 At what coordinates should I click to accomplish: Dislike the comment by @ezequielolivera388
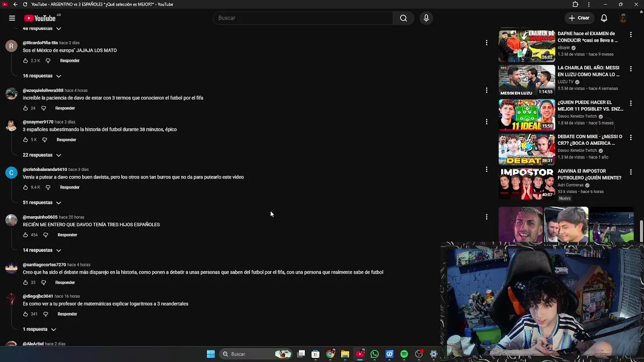[43, 108]
